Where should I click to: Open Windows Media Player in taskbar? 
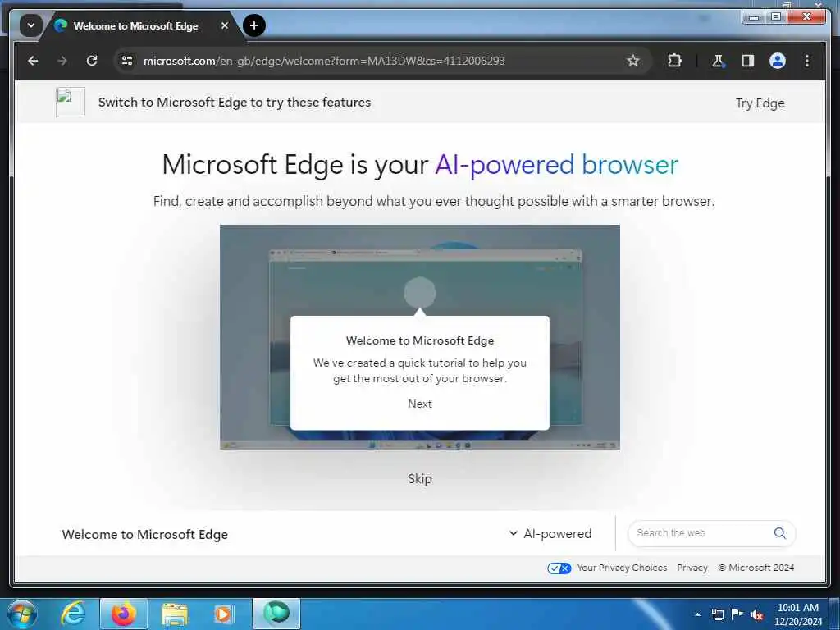223,614
